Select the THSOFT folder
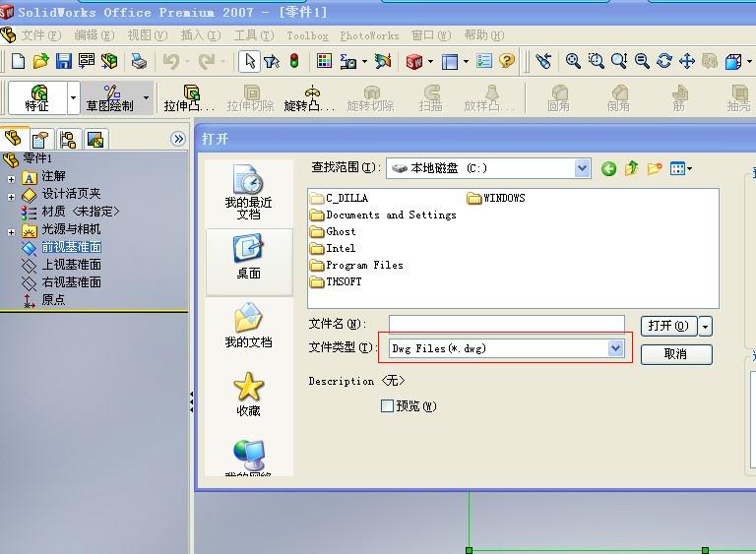This screenshot has height=554, width=756. tap(336, 281)
